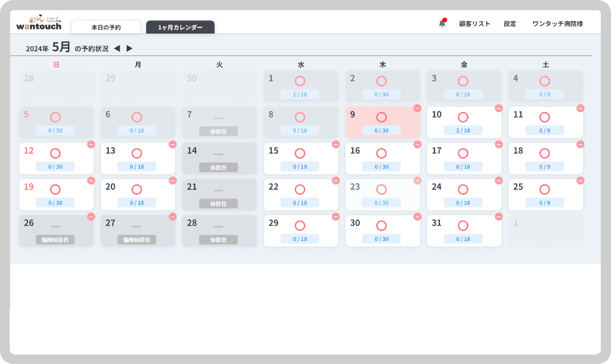
Task: Go to next month with right arrow
Action: tap(129, 48)
